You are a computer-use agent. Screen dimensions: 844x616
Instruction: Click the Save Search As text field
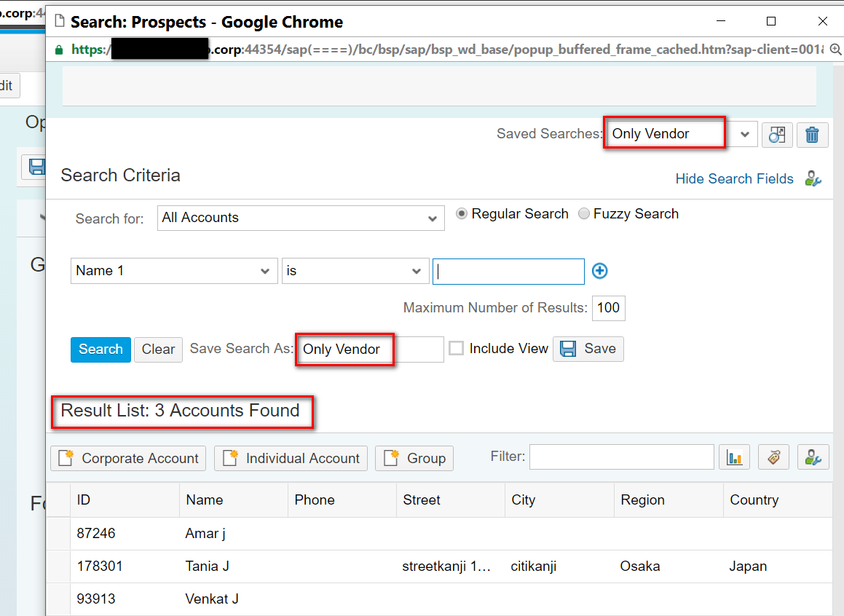click(x=371, y=350)
